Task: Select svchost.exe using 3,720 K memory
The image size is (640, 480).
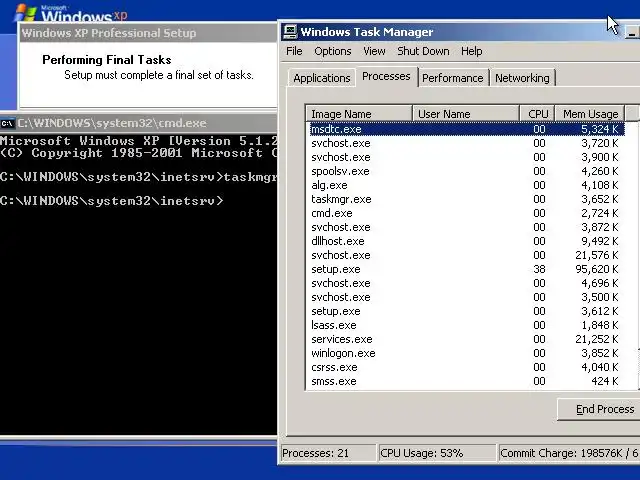Action: click(466, 143)
